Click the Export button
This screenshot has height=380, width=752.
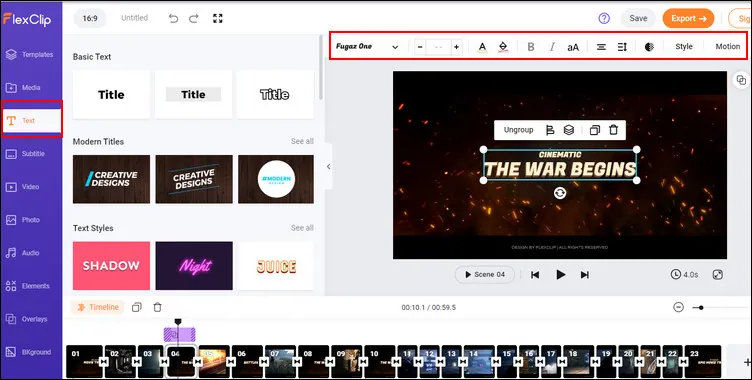click(689, 18)
